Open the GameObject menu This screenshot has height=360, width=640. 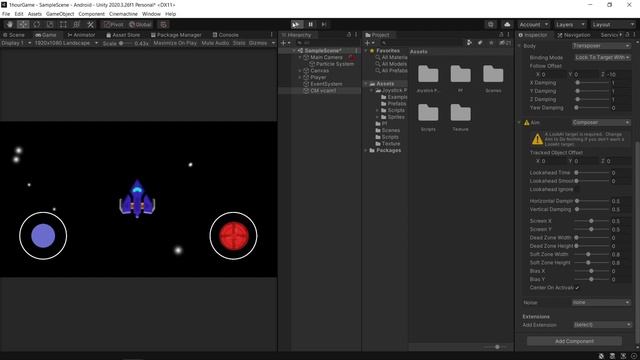pos(60,14)
